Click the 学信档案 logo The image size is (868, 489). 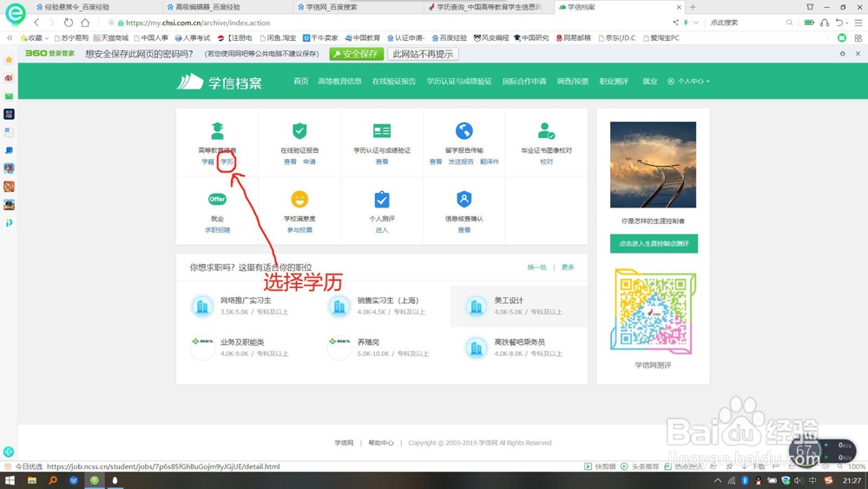(x=220, y=82)
